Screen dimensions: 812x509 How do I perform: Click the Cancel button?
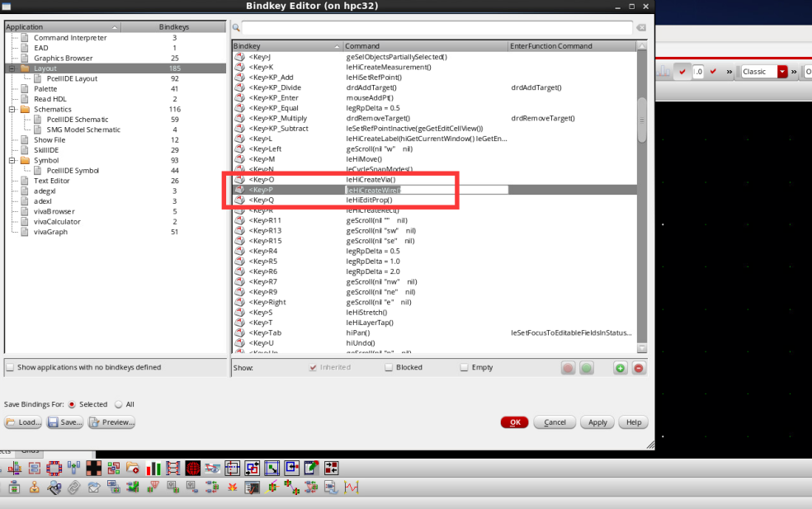click(555, 422)
